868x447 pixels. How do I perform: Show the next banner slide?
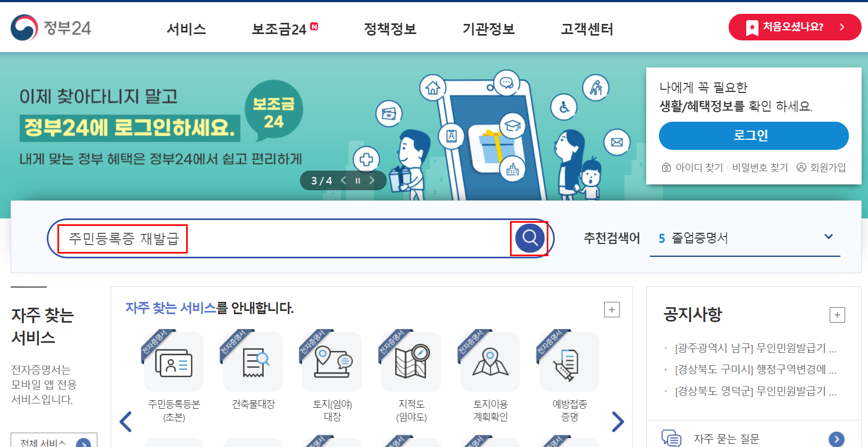[372, 181]
